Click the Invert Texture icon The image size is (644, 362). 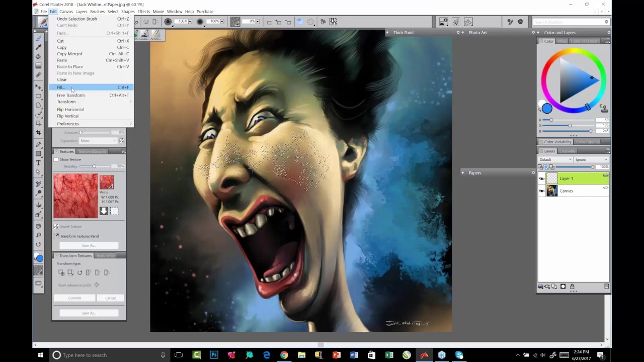(56, 227)
